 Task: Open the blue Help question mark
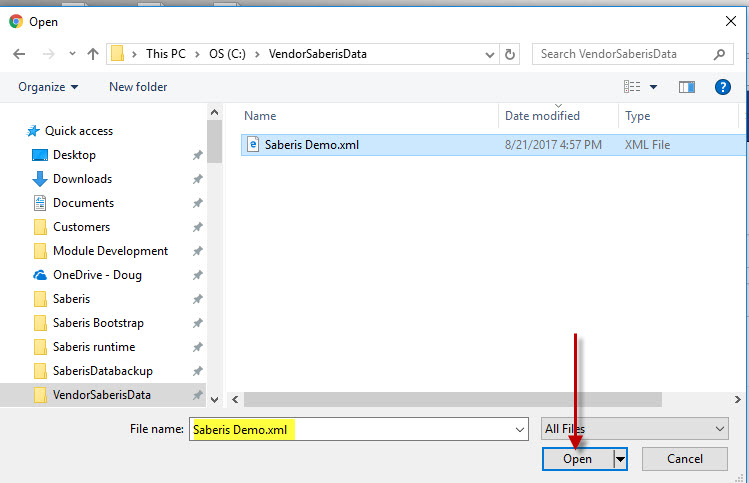click(723, 87)
